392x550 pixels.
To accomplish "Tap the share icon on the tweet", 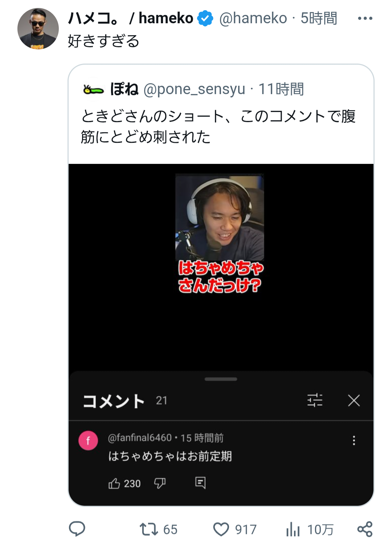I will coord(365,529).
